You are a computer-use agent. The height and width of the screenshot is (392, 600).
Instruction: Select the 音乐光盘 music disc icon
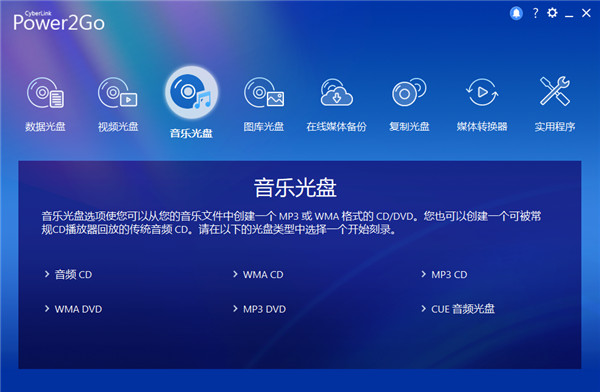tap(191, 92)
